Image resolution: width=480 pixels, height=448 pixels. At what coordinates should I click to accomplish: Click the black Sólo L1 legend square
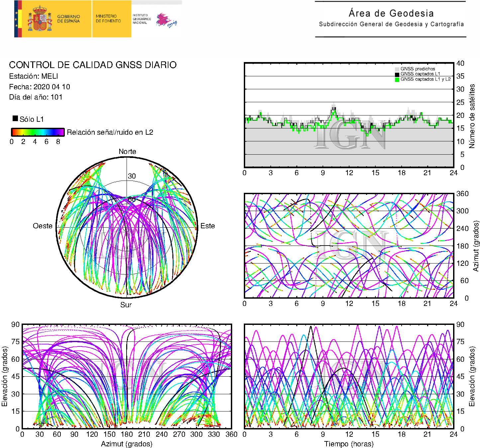coord(15,118)
